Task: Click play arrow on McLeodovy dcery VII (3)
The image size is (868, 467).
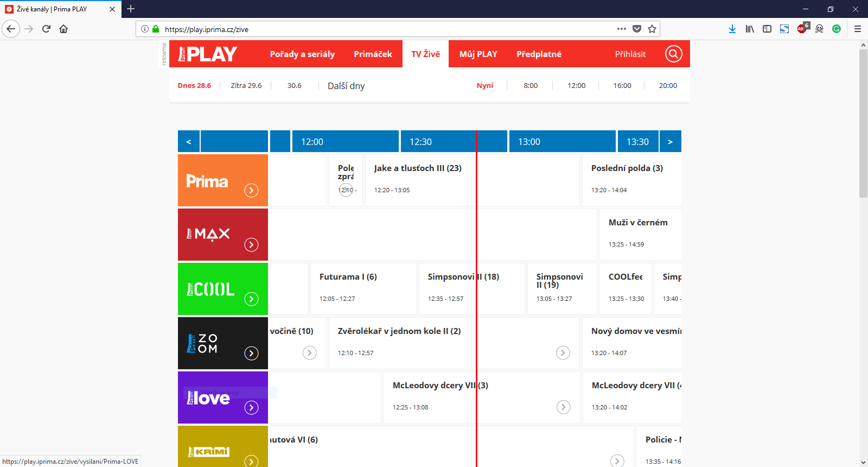Action: pyautogui.click(x=564, y=407)
